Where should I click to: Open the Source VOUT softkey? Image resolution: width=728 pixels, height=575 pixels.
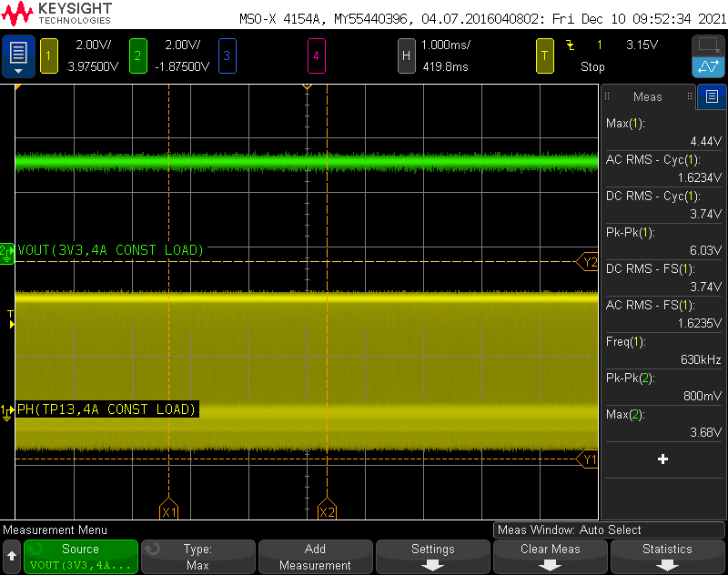tap(81, 557)
